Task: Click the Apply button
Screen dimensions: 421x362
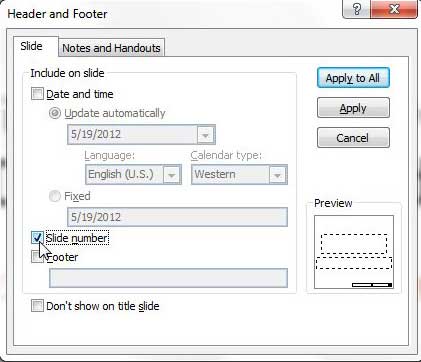Action: (353, 108)
